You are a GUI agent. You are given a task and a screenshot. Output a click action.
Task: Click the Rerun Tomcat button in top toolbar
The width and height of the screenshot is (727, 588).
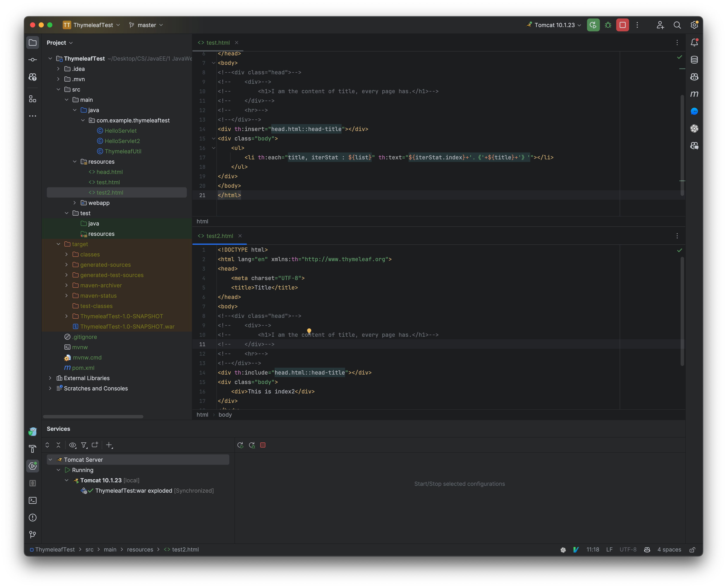point(593,25)
